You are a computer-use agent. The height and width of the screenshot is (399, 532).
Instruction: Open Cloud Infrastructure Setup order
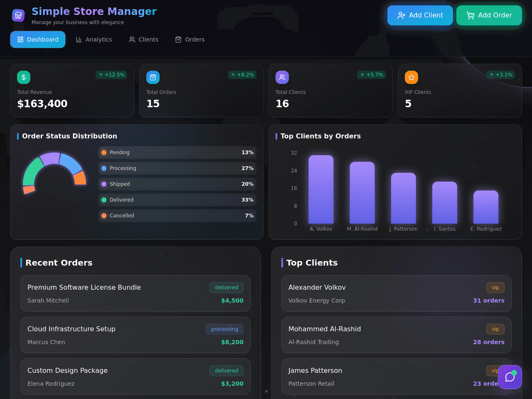point(135,335)
